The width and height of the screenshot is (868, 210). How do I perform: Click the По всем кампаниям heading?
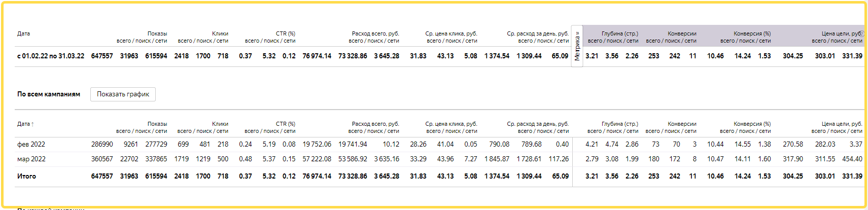[49, 94]
